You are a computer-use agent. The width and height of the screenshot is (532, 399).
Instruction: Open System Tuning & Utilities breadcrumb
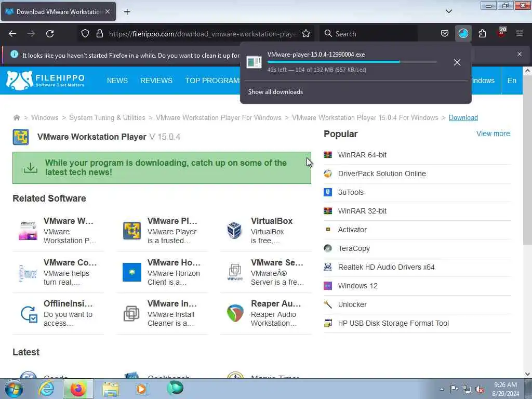[107, 118]
